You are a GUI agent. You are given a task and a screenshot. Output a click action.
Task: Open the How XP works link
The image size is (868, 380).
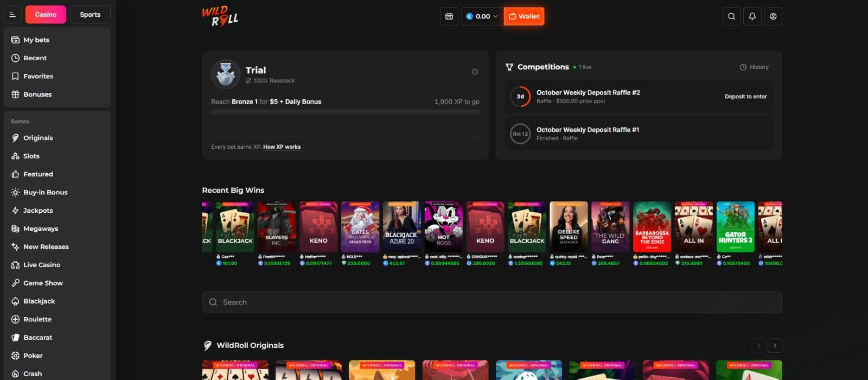tap(282, 147)
